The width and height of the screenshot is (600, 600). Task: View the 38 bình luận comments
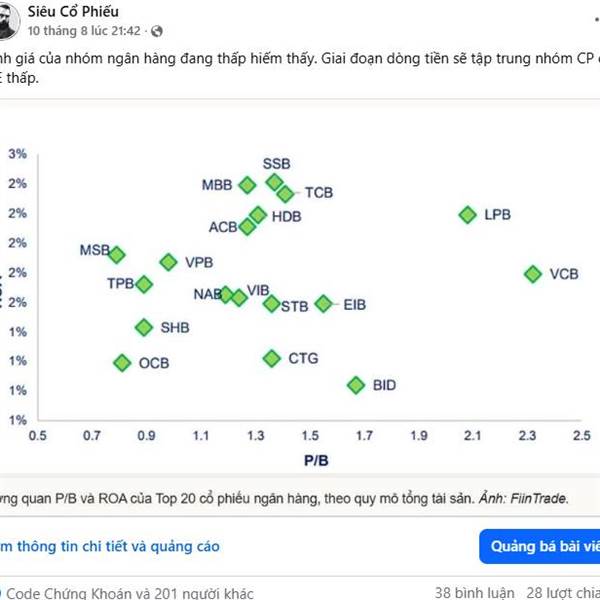point(474,593)
